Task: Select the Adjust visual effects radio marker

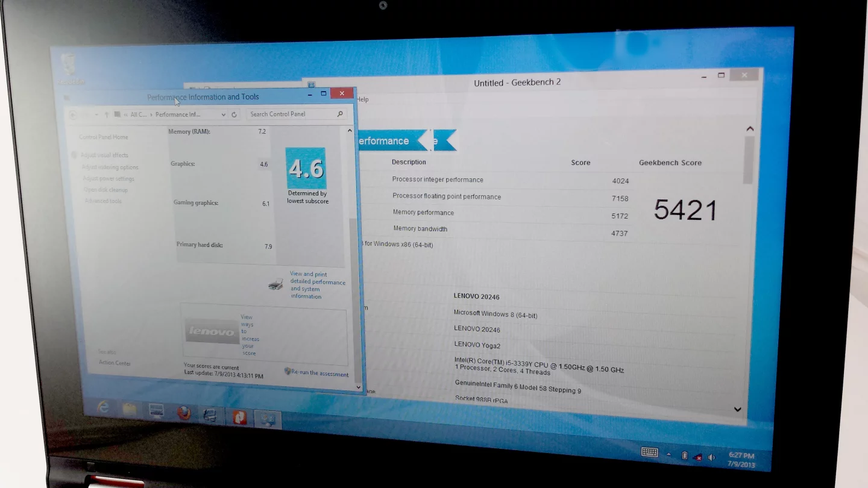Action: [74, 155]
